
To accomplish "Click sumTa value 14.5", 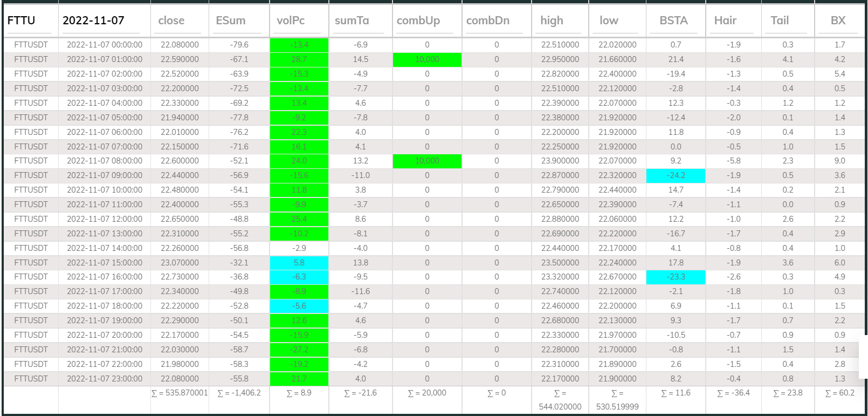I will coord(361,59).
